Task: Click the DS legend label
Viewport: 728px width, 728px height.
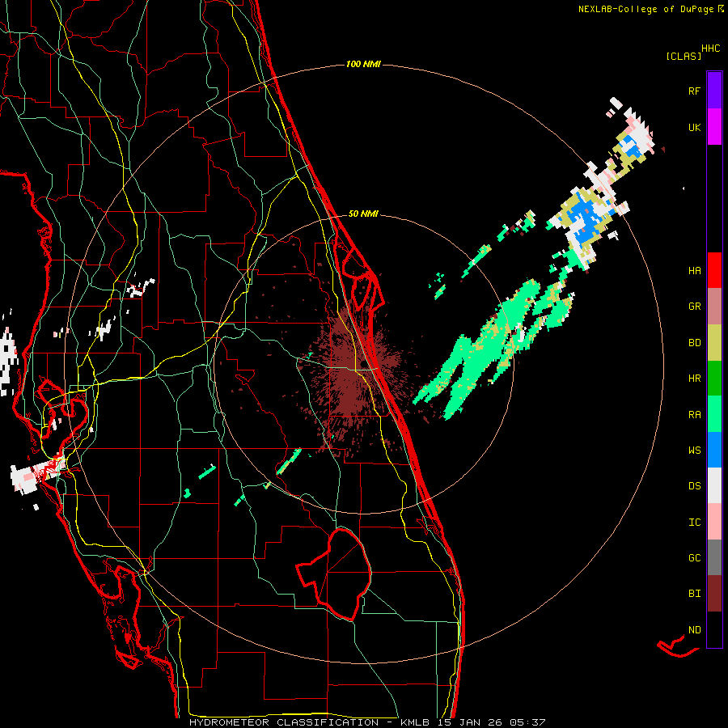Action: [694, 486]
